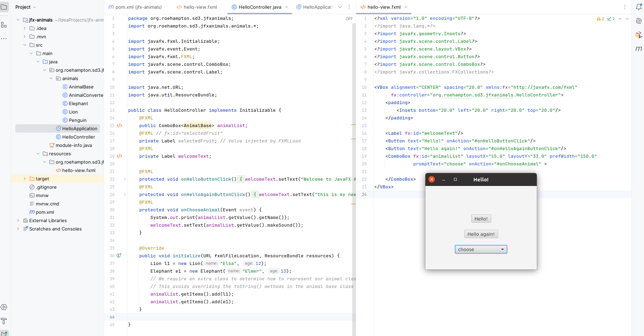Image resolution: width=644 pixels, height=336 pixels.
Task: Open the Project view dropdown
Action: (26, 7)
